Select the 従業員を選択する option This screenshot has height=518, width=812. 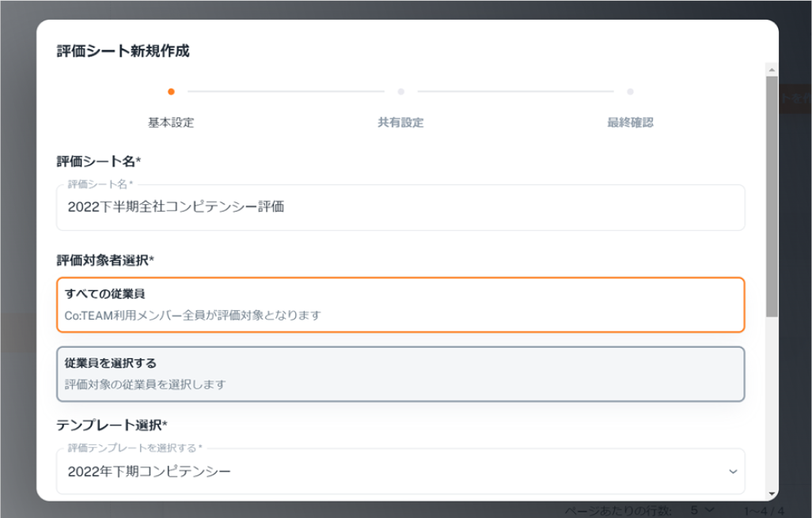pos(400,374)
